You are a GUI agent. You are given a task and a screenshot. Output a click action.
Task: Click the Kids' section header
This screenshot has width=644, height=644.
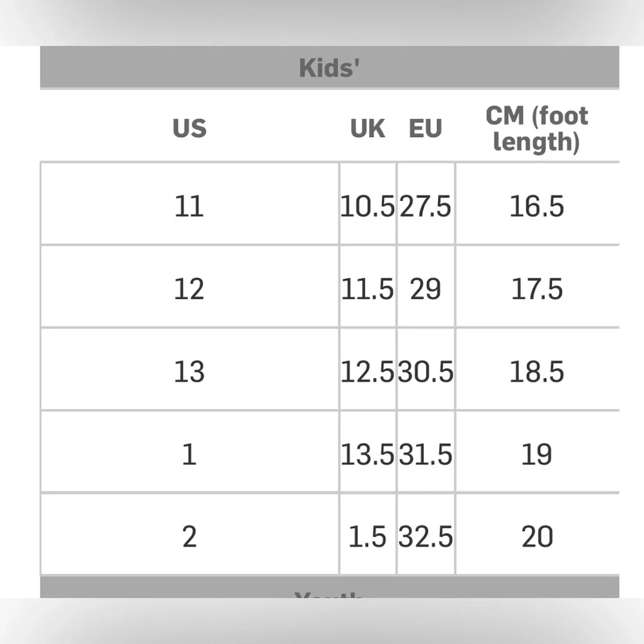coord(329,68)
